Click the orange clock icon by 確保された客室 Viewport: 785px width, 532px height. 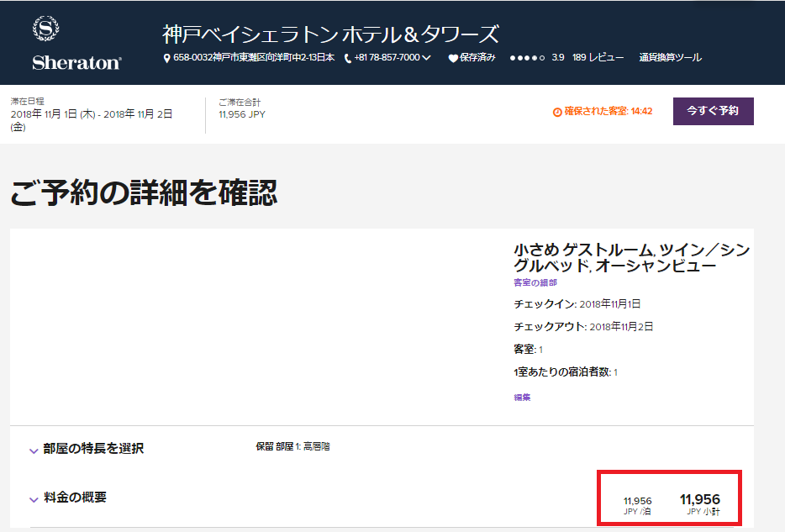[557, 112]
